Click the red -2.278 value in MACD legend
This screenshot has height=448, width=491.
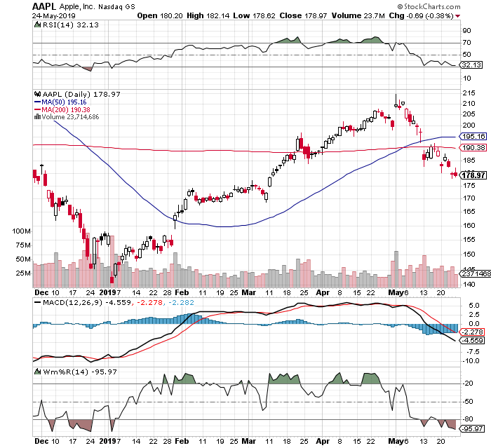pos(151,303)
